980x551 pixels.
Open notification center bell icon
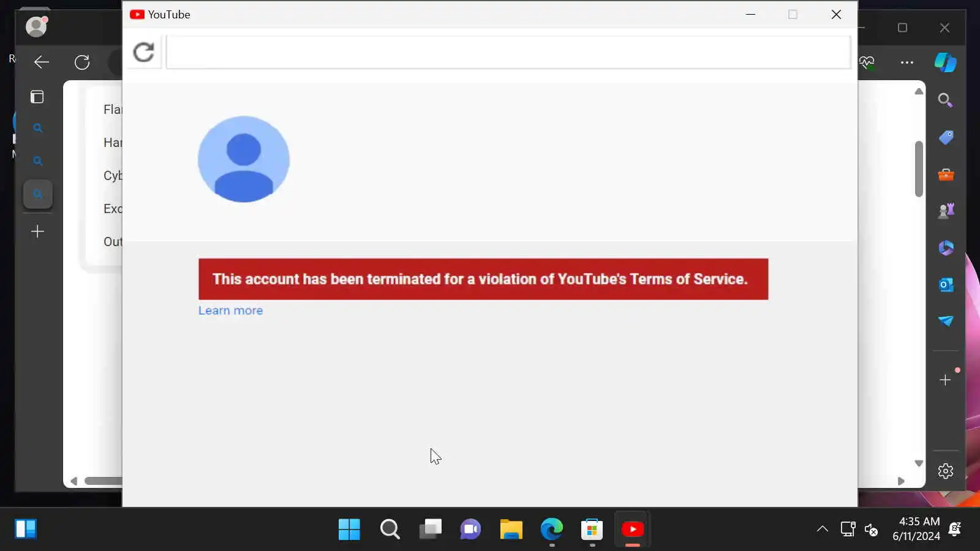tap(954, 529)
